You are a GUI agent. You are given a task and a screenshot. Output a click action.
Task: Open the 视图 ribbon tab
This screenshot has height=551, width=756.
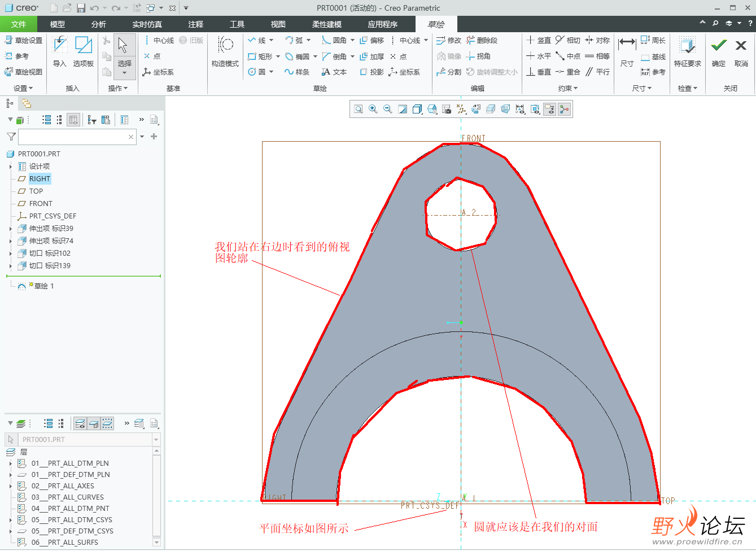tap(278, 24)
